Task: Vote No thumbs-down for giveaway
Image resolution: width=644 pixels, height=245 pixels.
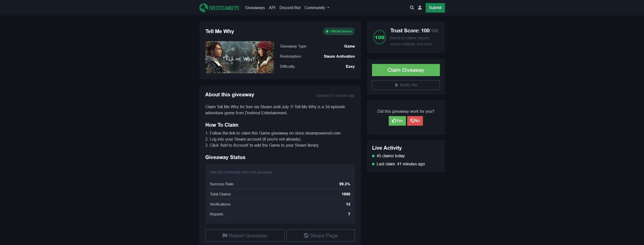Action: [415, 121]
